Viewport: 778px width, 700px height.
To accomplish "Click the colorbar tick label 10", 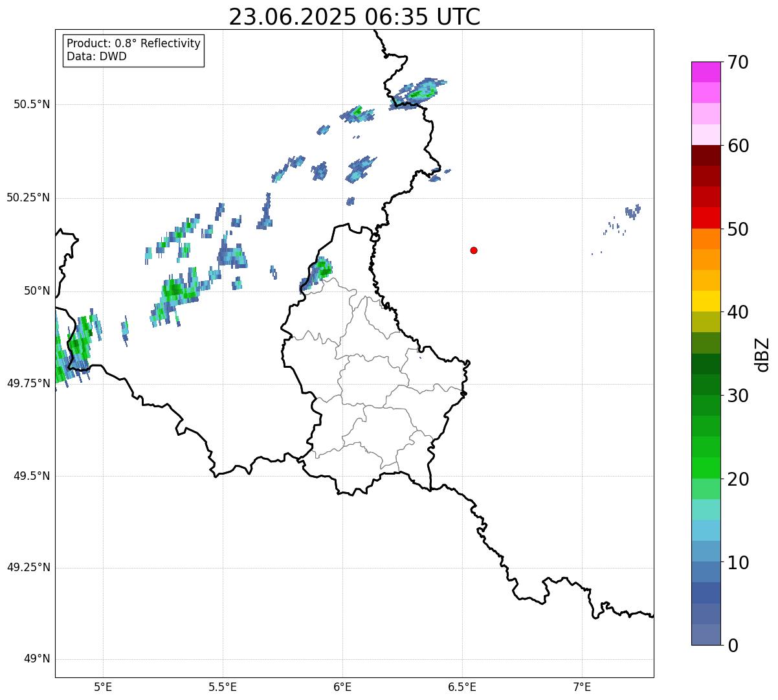I will (x=738, y=562).
